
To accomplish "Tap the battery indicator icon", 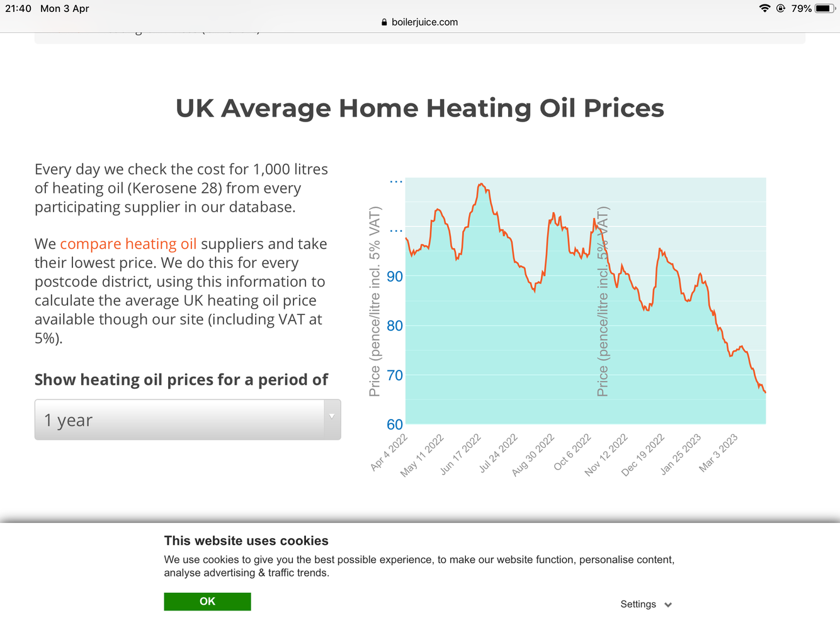I will (x=824, y=8).
